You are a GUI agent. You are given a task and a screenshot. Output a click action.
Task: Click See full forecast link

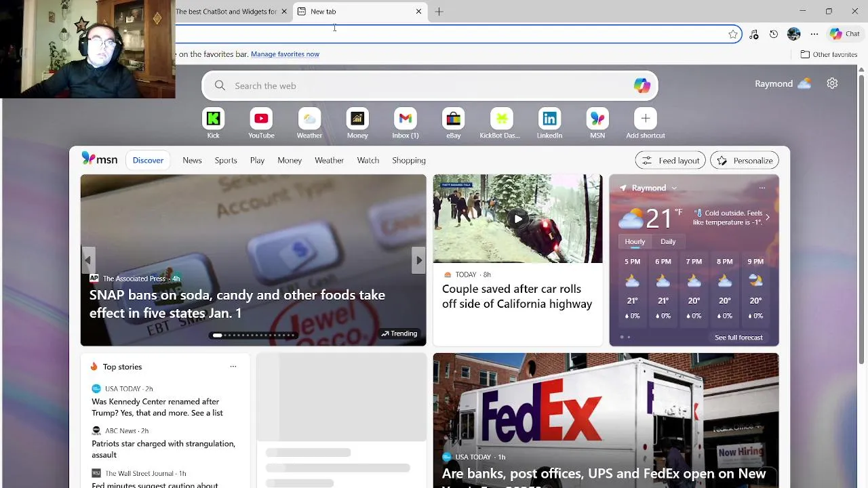tap(738, 338)
